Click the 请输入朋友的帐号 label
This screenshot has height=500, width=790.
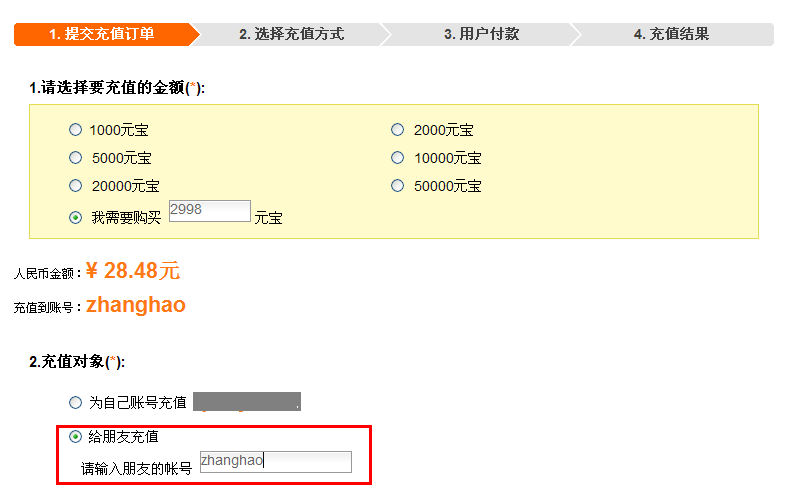[x=136, y=468]
